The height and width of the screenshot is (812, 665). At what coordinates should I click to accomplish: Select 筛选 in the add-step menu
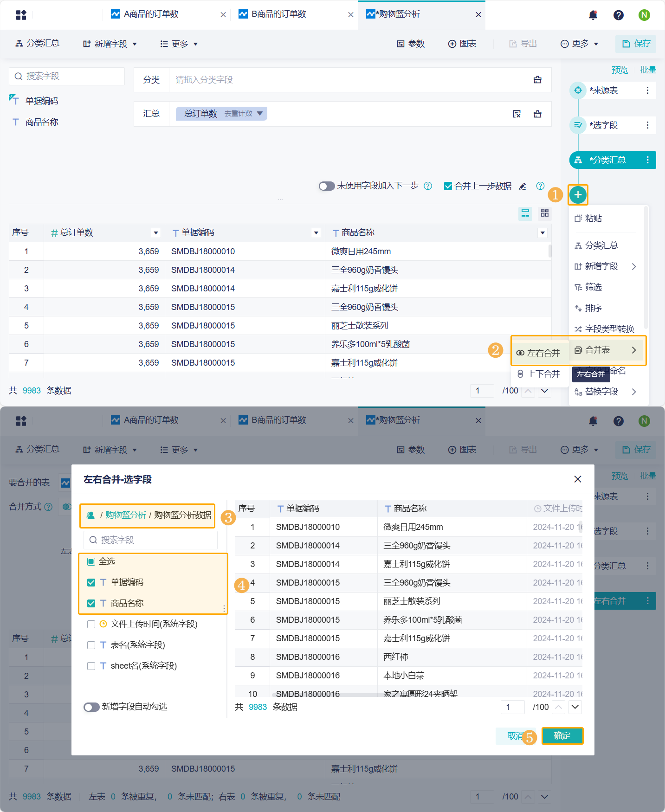588,287
